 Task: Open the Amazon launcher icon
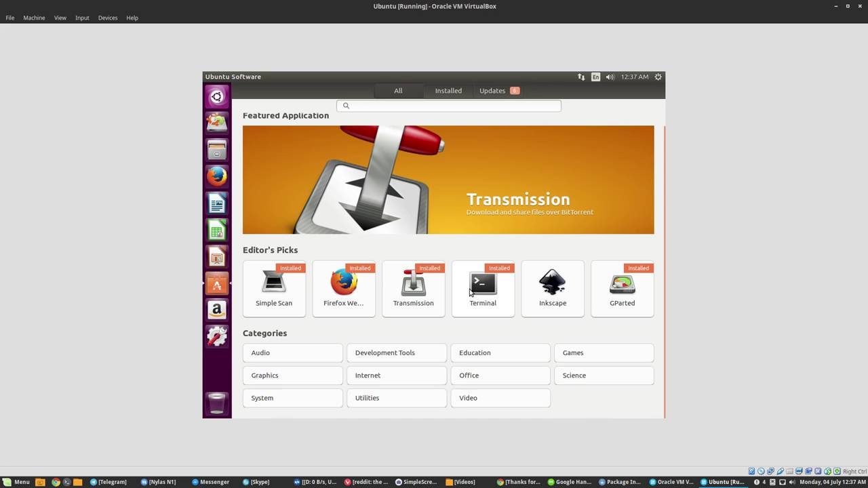(217, 310)
